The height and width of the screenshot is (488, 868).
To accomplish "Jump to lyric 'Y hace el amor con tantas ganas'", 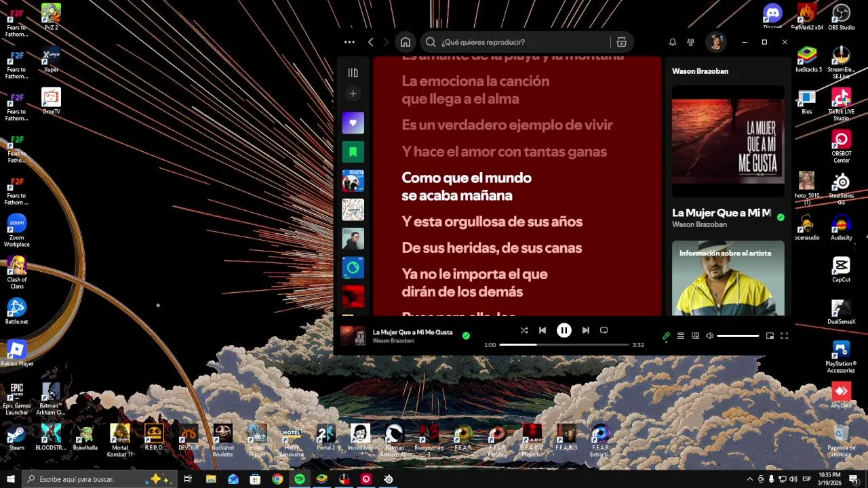I will point(504,152).
